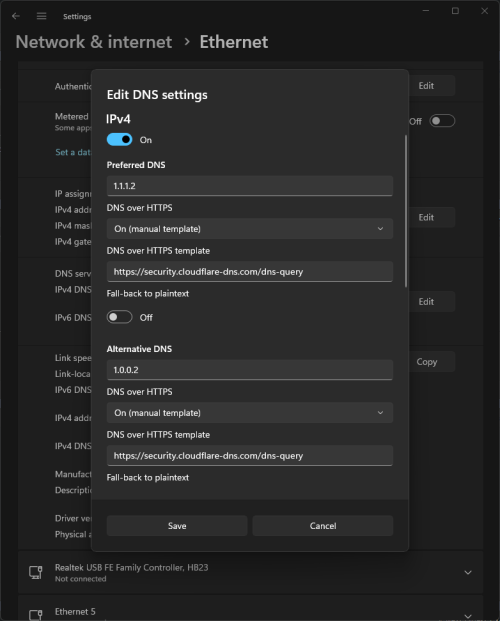
Task: Go to Network & internet breadcrumb
Action: coord(94,42)
